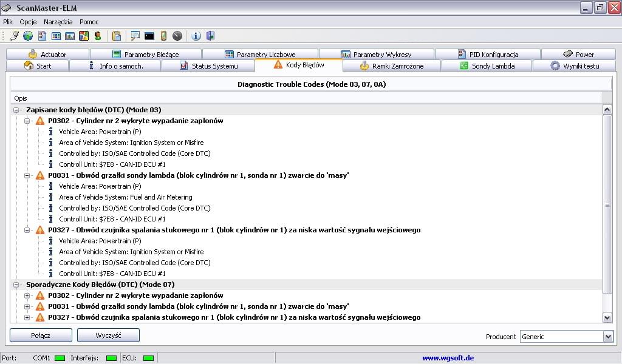The image size is (622, 364).
Task: Switch to the Parametry Liczbowe tab
Action: pos(260,54)
